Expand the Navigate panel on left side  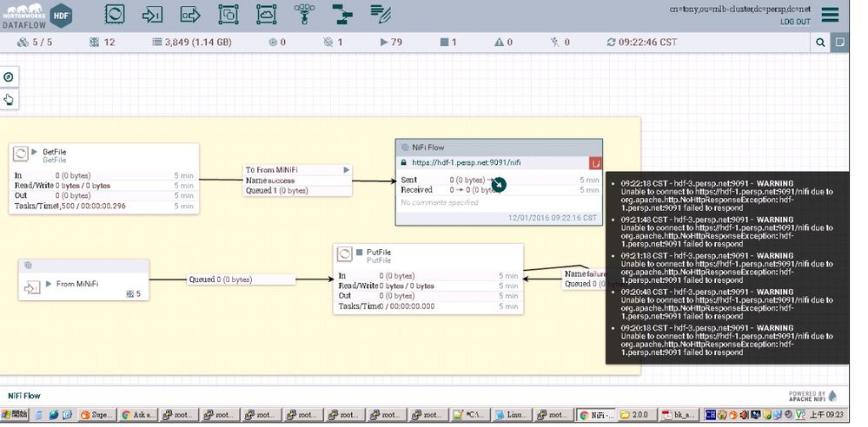pos(9,77)
